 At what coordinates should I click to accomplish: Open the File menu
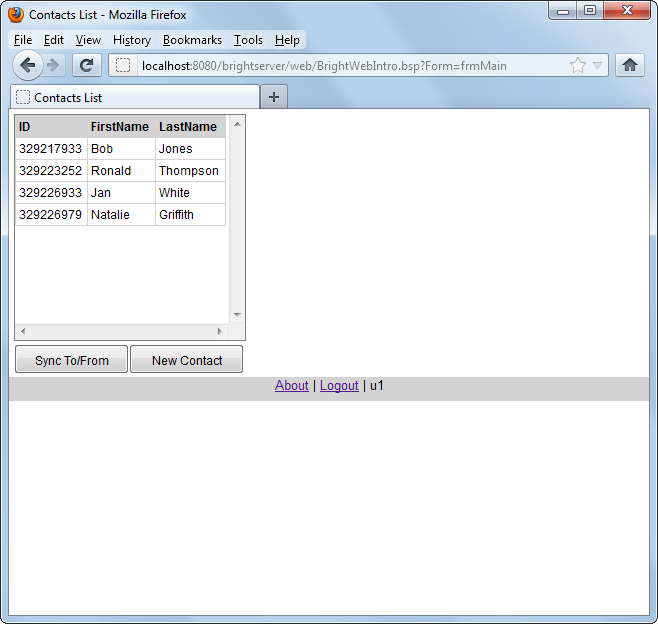click(23, 40)
